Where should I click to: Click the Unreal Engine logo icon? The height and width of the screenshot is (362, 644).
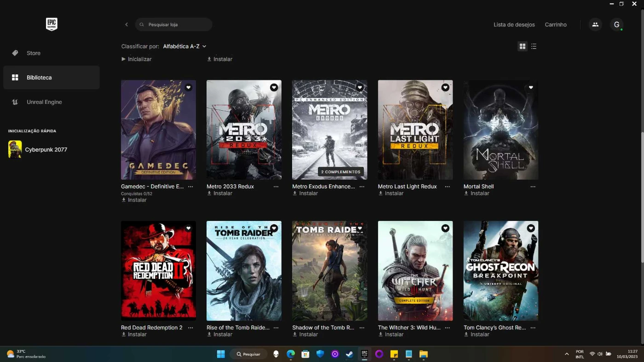point(15,102)
